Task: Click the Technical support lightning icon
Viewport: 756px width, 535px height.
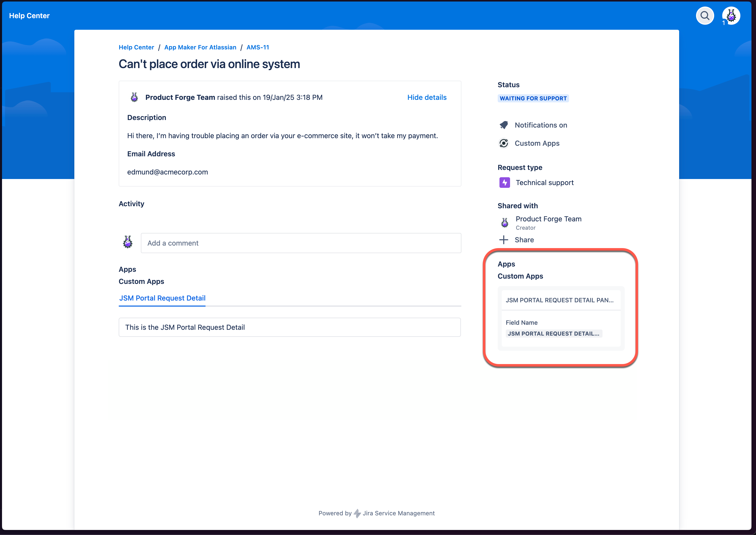Action: (505, 183)
